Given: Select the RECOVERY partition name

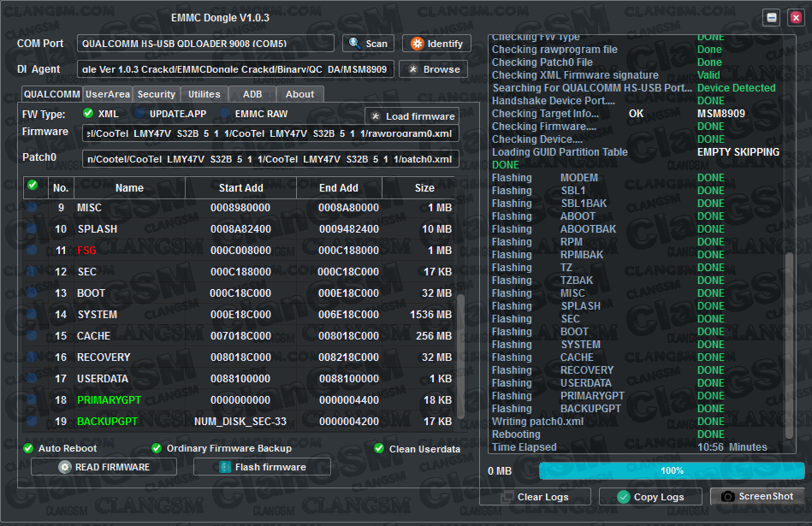Looking at the screenshot, I should (x=104, y=358).
